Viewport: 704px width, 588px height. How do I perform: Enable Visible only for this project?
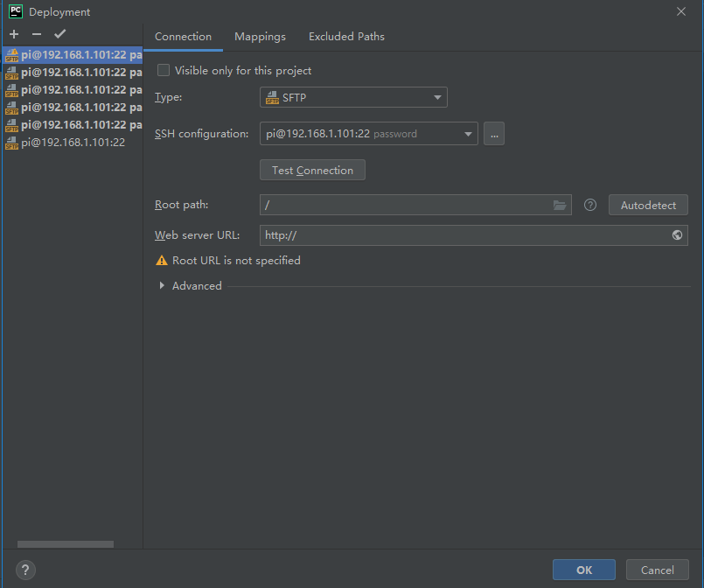pos(163,70)
